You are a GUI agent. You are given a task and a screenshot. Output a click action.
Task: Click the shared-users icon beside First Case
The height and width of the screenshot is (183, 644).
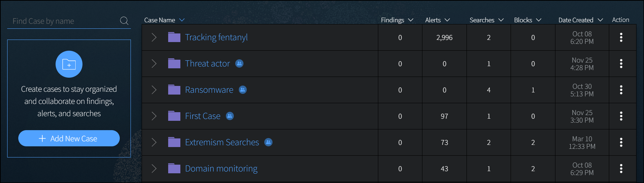click(230, 116)
